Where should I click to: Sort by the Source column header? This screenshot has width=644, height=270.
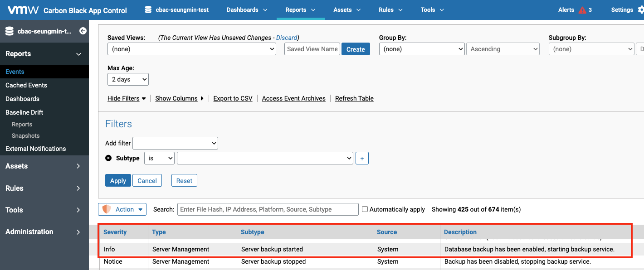click(x=387, y=232)
